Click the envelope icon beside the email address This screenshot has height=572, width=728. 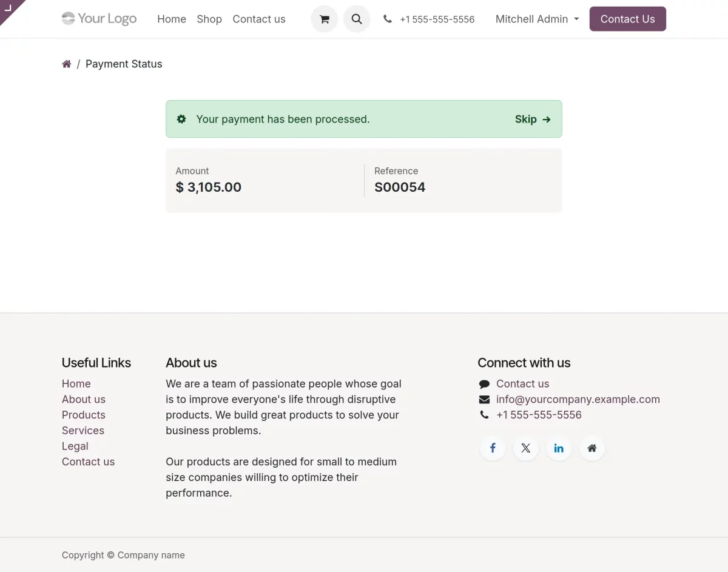[x=484, y=399]
